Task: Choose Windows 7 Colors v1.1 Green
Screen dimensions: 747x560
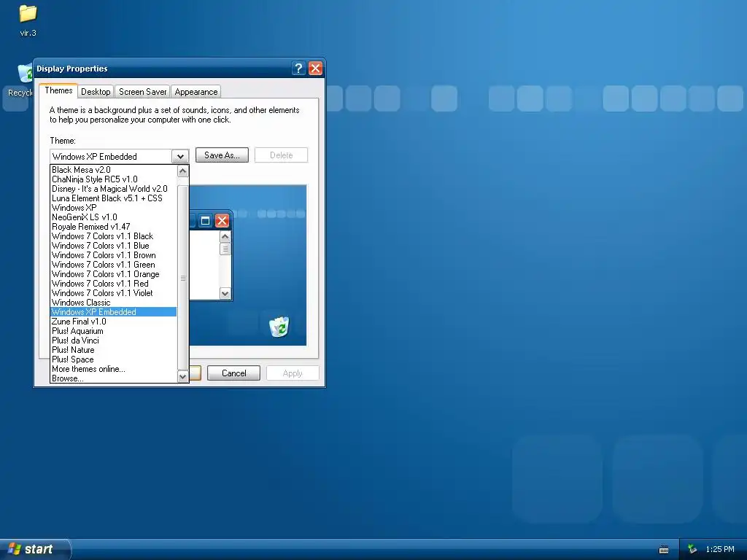Action: [x=113, y=265]
